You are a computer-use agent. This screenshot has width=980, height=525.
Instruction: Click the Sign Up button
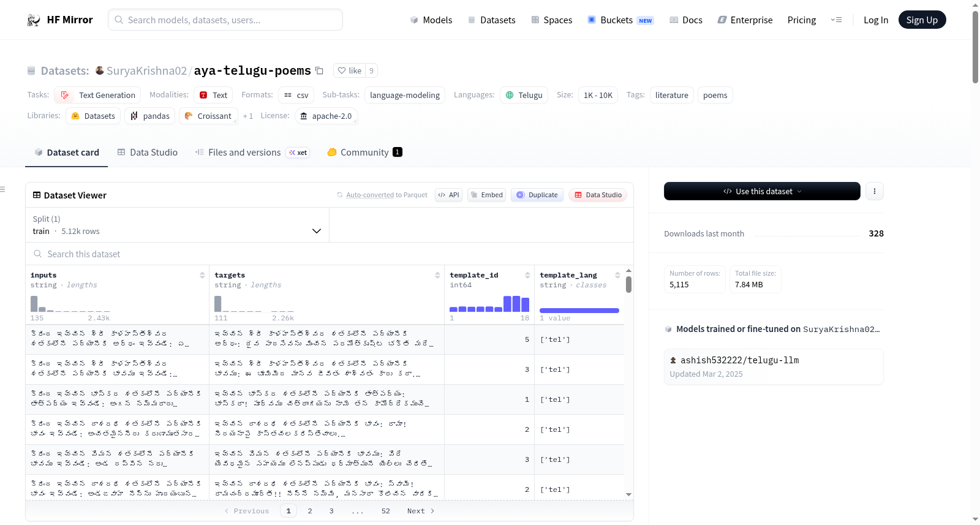pyautogui.click(x=922, y=20)
